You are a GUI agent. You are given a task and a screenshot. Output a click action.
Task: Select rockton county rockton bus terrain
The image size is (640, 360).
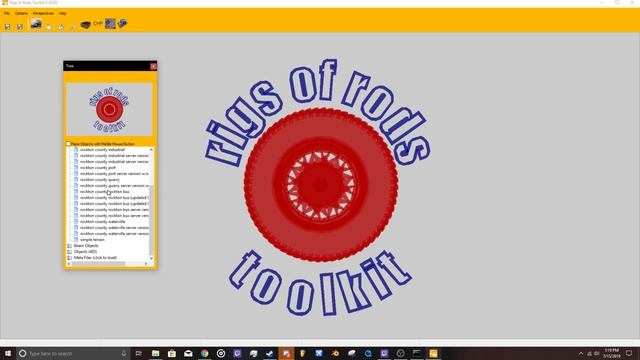104,191
